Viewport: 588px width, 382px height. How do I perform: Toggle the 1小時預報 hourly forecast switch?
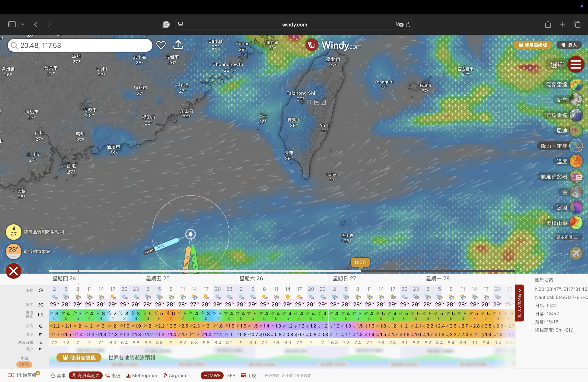click(x=11, y=375)
